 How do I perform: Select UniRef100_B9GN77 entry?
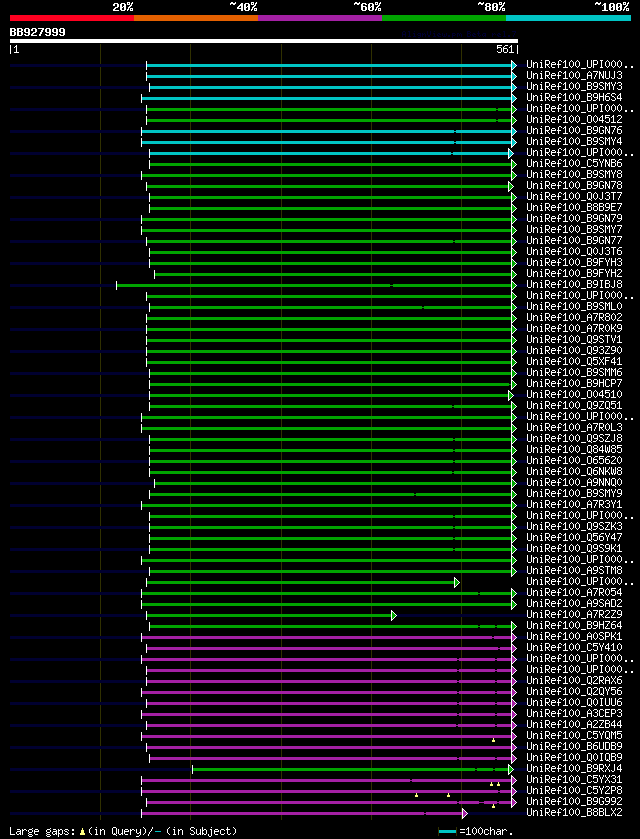point(574,241)
